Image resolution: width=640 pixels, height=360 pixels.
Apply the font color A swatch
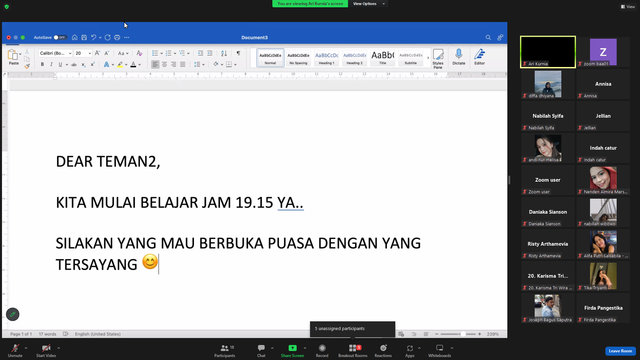[x=133, y=64]
